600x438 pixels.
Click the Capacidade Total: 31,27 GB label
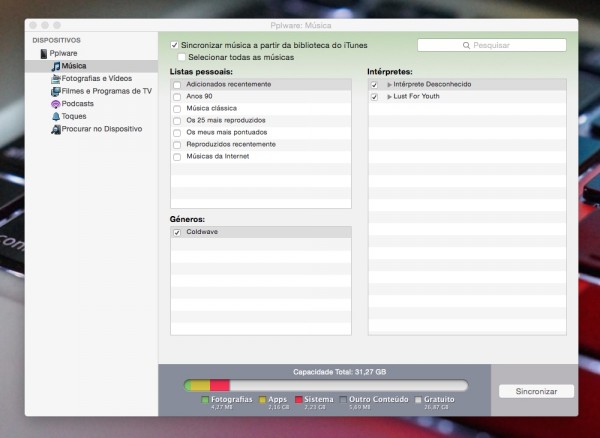[340, 372]
